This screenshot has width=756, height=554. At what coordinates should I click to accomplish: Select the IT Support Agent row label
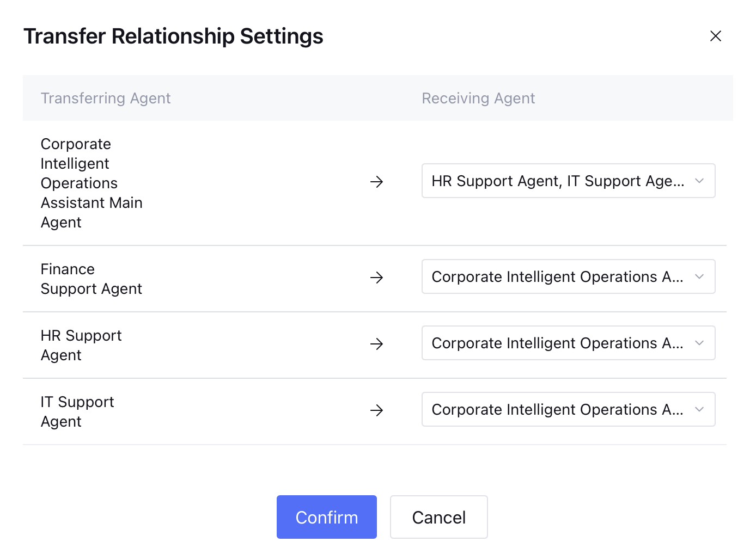(x=77, y=411)
